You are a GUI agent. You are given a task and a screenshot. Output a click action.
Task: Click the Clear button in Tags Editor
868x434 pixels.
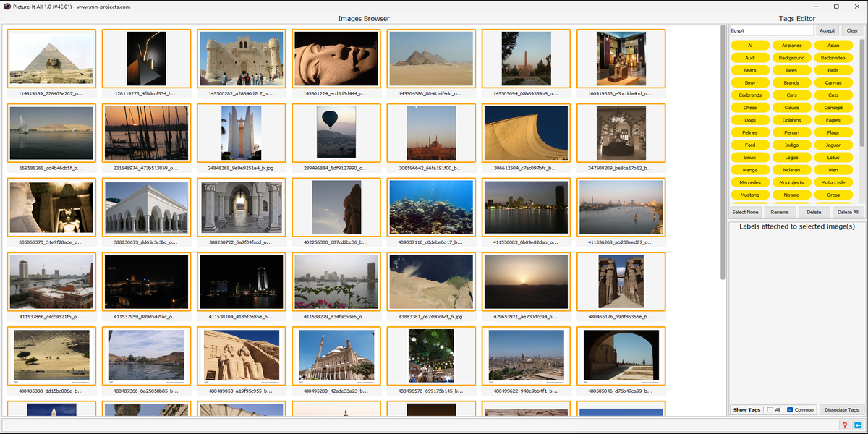point(852,30)
